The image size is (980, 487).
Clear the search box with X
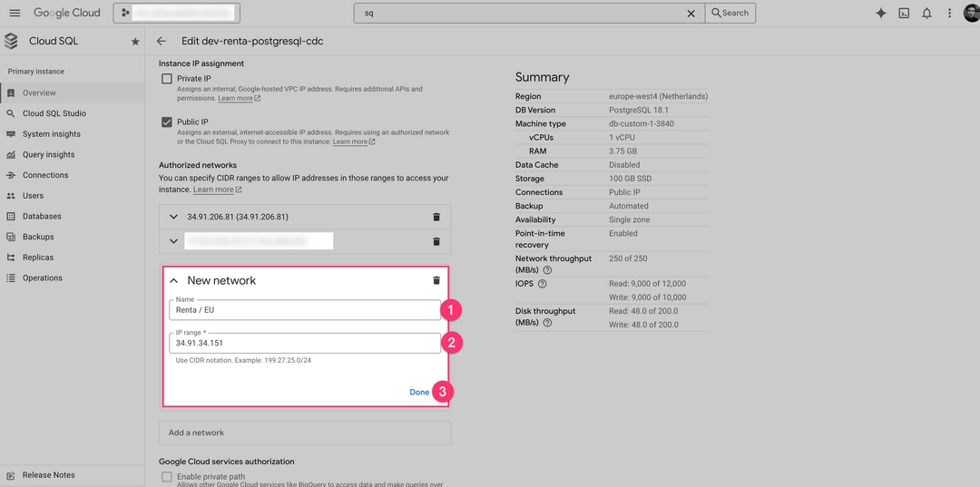point(691,13)
